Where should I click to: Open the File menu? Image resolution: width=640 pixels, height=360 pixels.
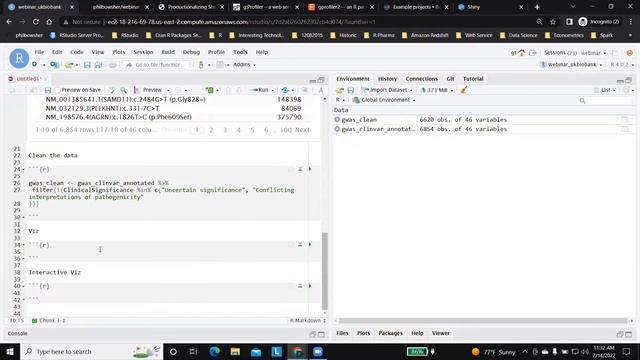point(39,52)
